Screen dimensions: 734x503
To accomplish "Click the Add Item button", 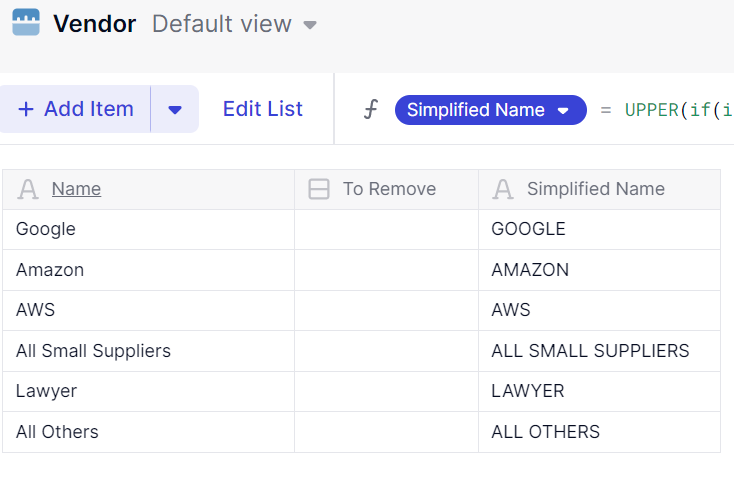I will tap(76, 109).
